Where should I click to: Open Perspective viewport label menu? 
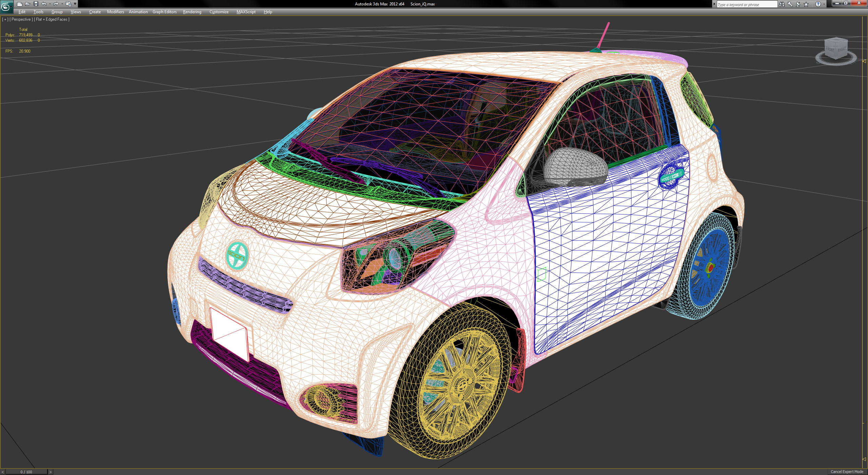21,19
